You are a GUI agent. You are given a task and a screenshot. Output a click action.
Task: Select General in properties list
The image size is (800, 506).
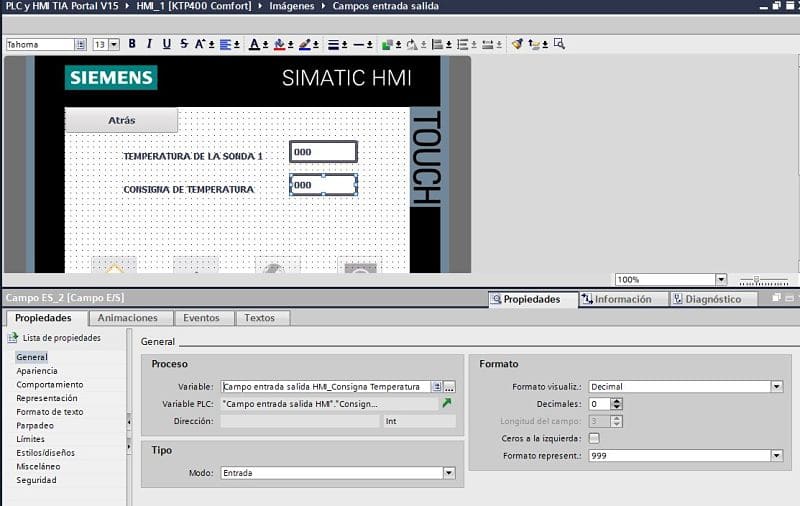(32, 357)
